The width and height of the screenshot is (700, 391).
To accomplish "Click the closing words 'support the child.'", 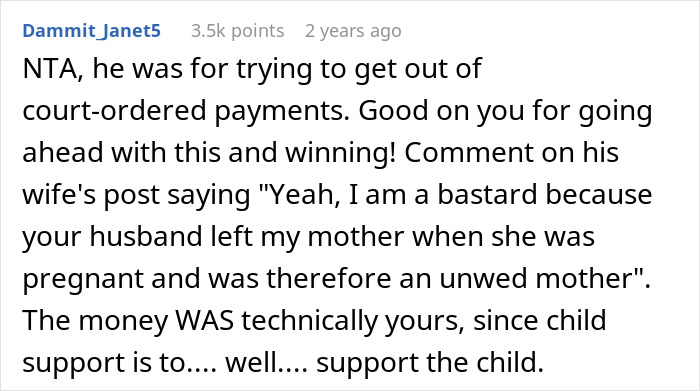I will [x=430, y=363].
